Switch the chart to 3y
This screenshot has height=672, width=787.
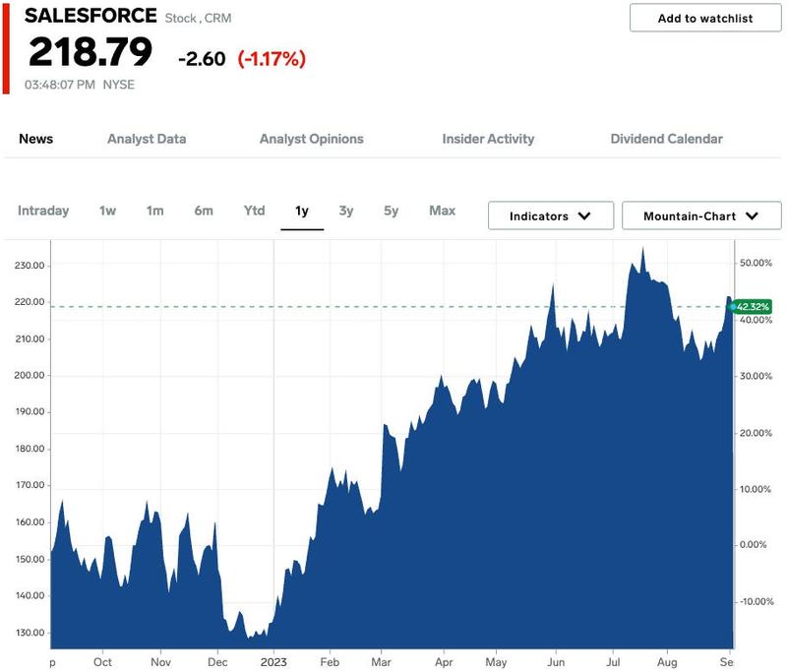(x=346, y=211)
